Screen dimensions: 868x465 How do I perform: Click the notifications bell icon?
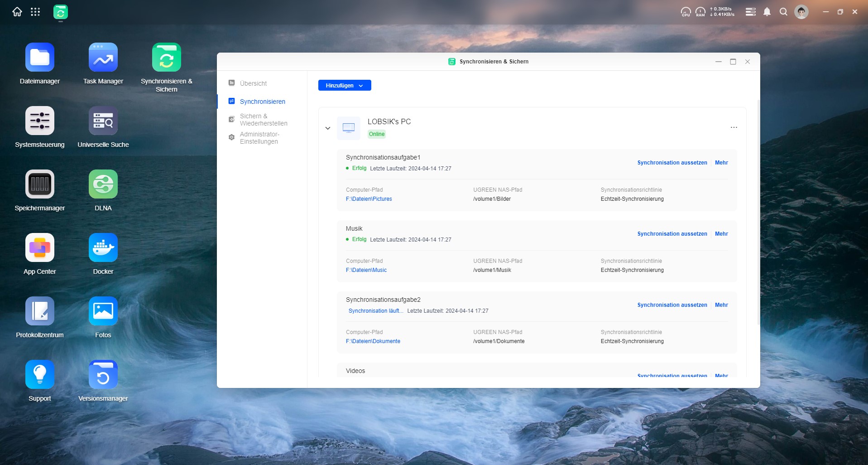tap(767, 12)
